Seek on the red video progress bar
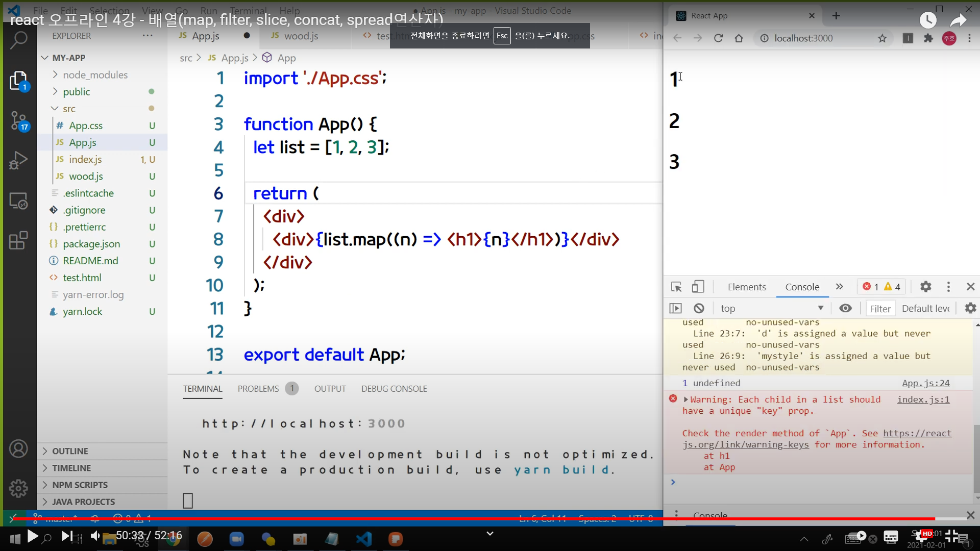 tap(490, 519)
